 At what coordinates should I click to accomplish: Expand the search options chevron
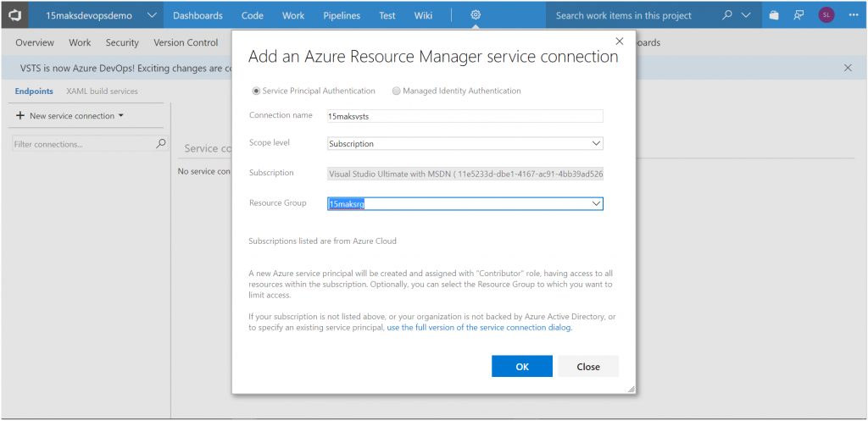click(x=746, y=15)
